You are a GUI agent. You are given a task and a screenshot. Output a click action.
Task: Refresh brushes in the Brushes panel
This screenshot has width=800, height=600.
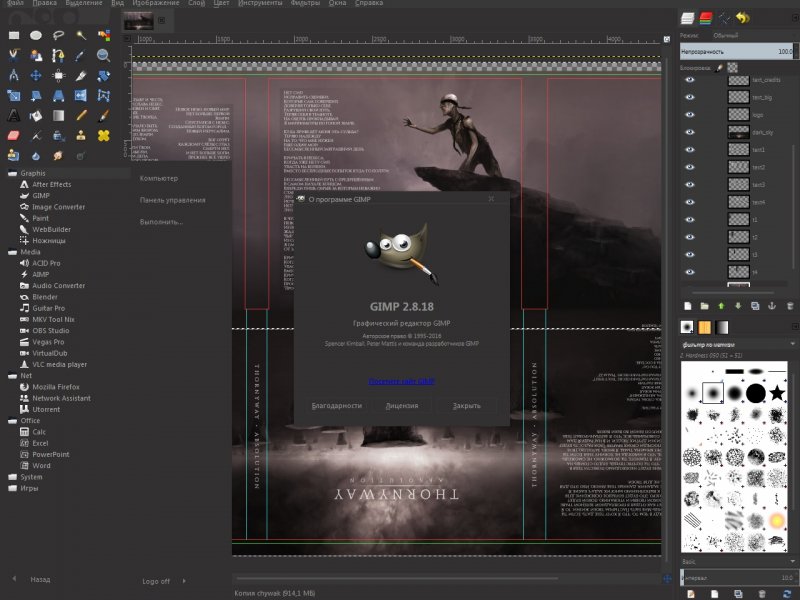pos(787,594)
